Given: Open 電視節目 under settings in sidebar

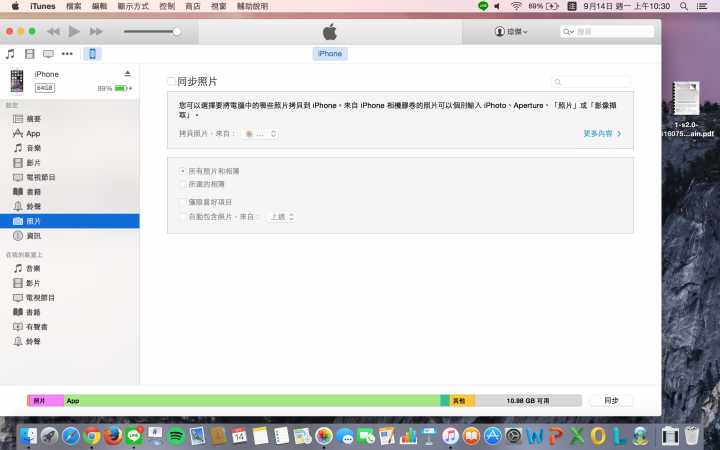Looking at the screenshot, I should (70, 177).
